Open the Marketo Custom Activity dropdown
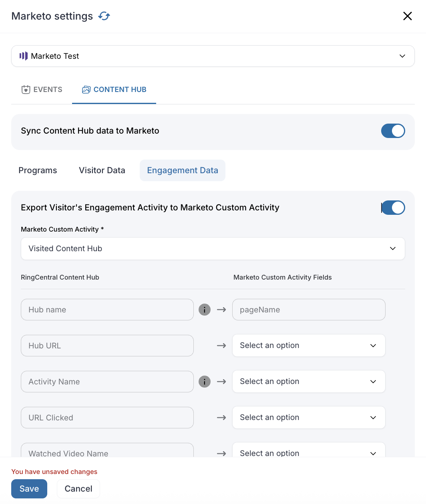 (213, 248)
